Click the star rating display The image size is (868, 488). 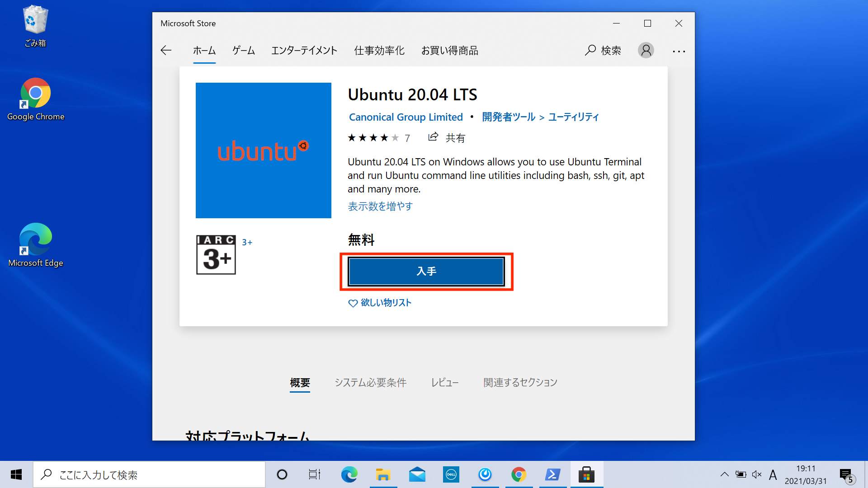pos(373,137)
